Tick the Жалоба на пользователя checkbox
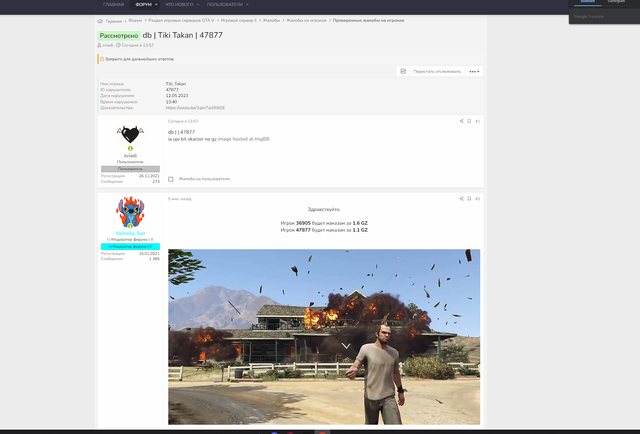Screen dimensions: 640x434 [x=171, y=179]
